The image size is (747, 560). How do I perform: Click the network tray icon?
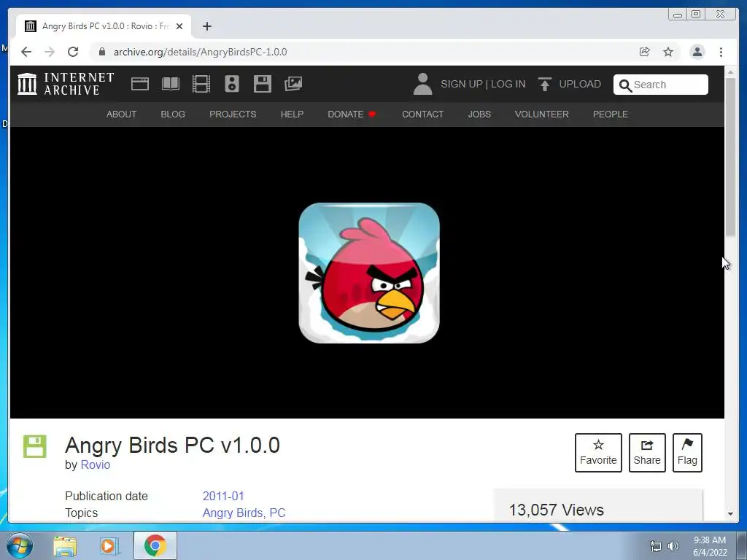point(656,546)
